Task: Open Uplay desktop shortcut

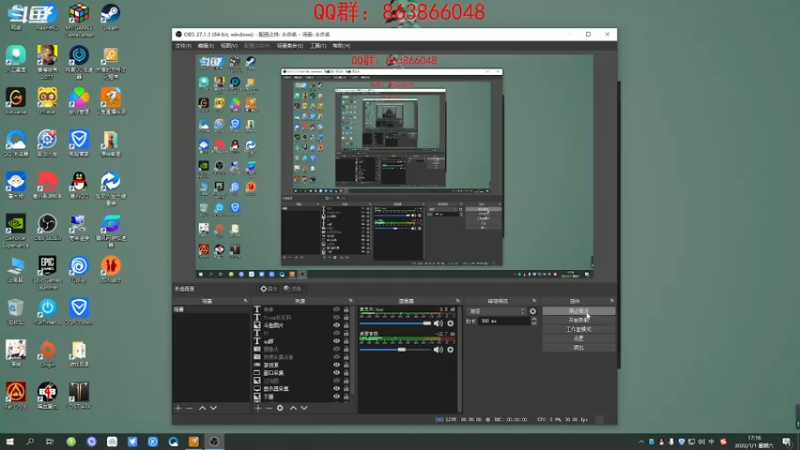Action: tap(79, 270)
